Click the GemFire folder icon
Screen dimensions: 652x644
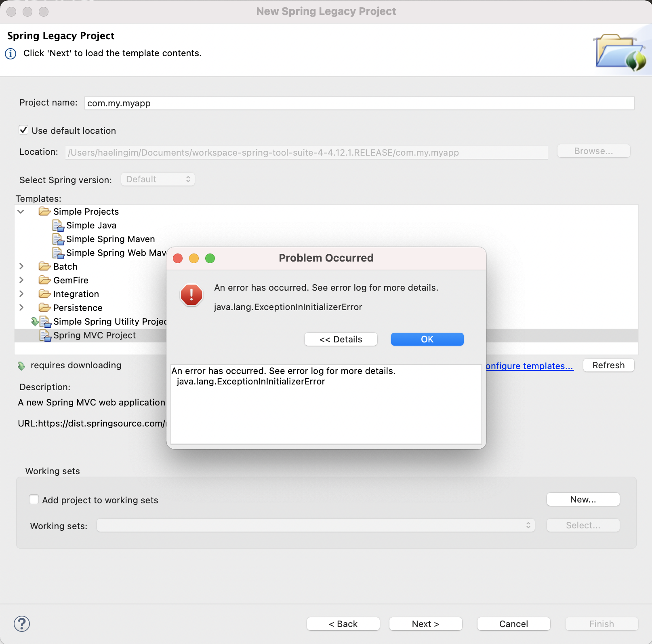click(x=44, y=280)
